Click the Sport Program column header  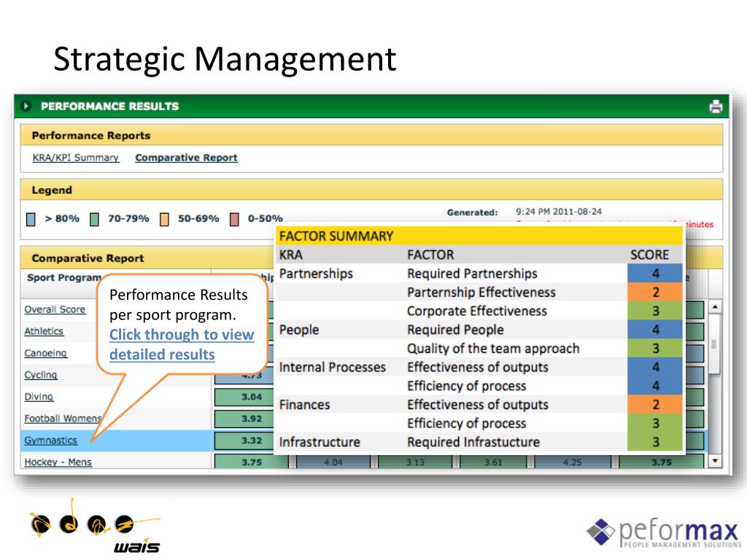[64, 278]
